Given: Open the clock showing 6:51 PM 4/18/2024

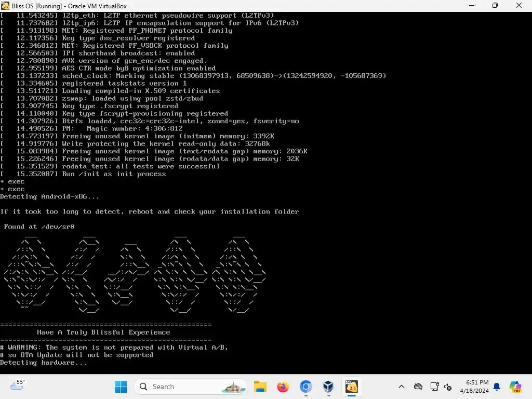Looking at the screenshot, I should click(474, 387).
